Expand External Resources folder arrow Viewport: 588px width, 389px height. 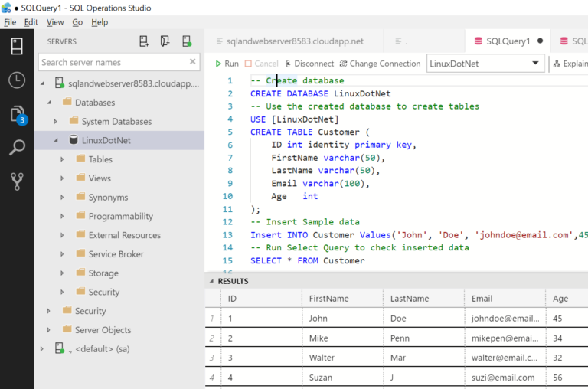pos(62,235)
